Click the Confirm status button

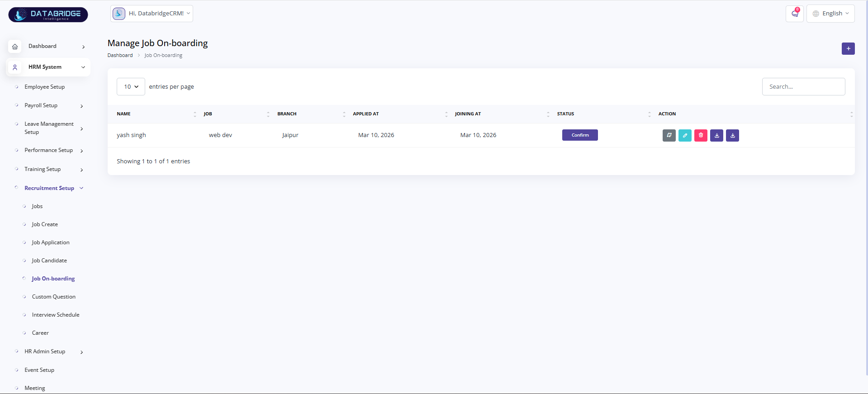click(x=580, y=135)
